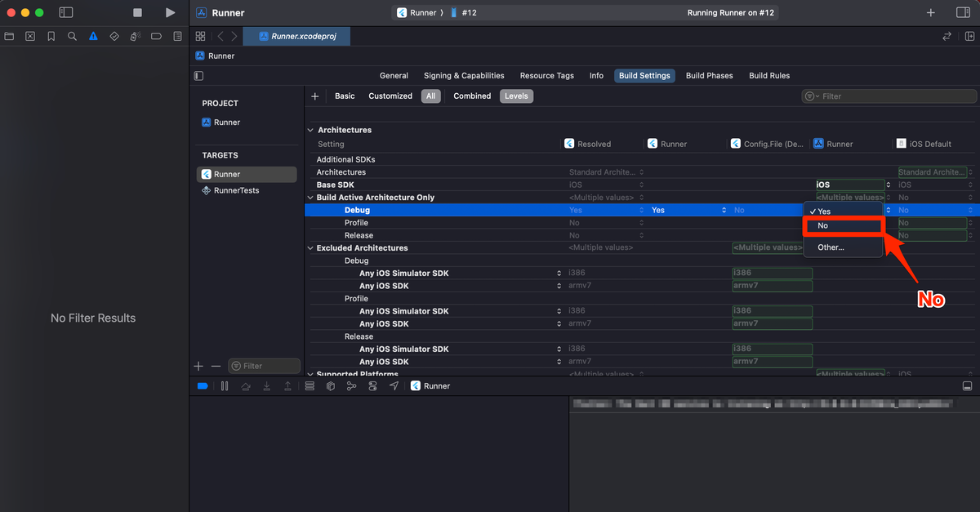Screen dimensions: 980x512
Task: Add a target with the plus button
Action: 198,366
